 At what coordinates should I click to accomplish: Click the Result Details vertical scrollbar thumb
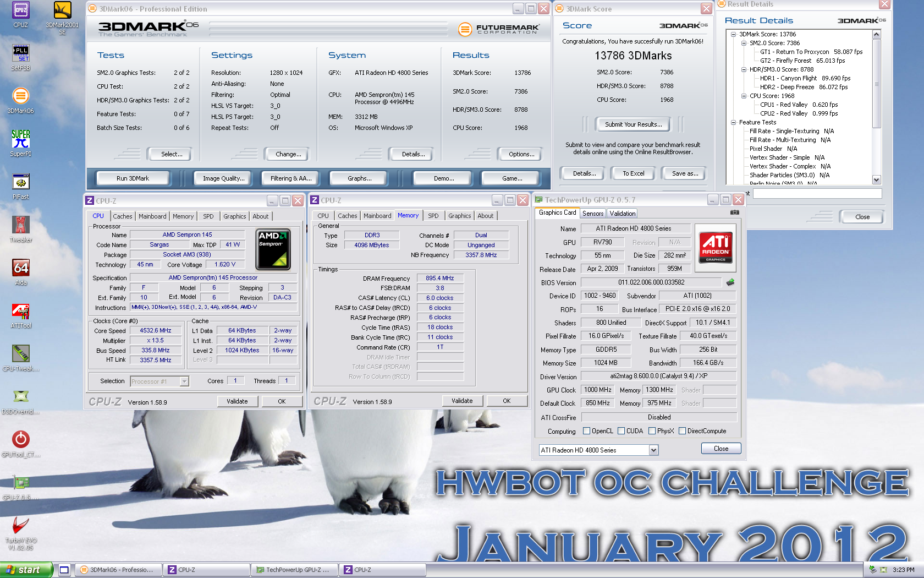click(877, 83)
